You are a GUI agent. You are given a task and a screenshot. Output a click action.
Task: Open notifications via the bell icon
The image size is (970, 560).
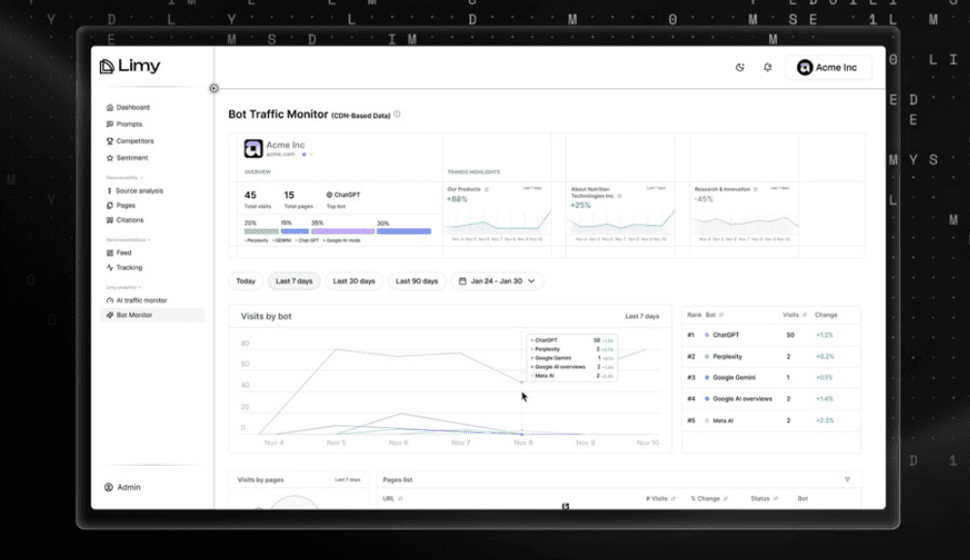(x=768, y=67)
